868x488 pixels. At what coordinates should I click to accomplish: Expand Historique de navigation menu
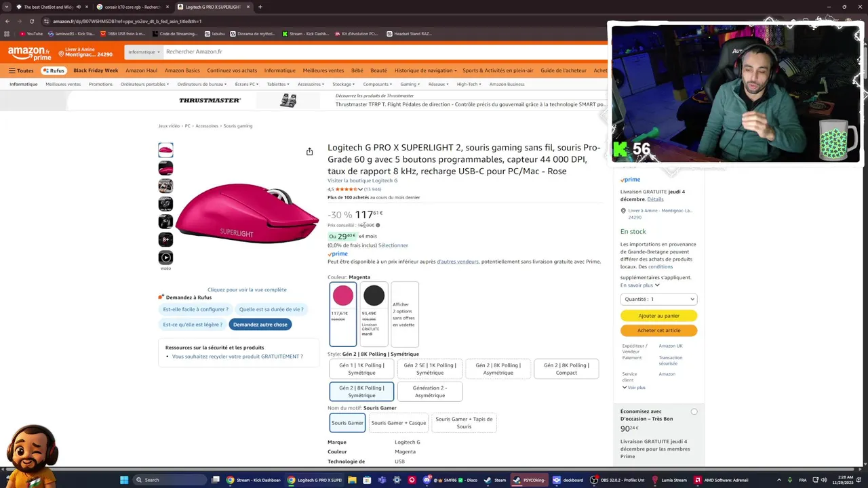pos(425,70)
